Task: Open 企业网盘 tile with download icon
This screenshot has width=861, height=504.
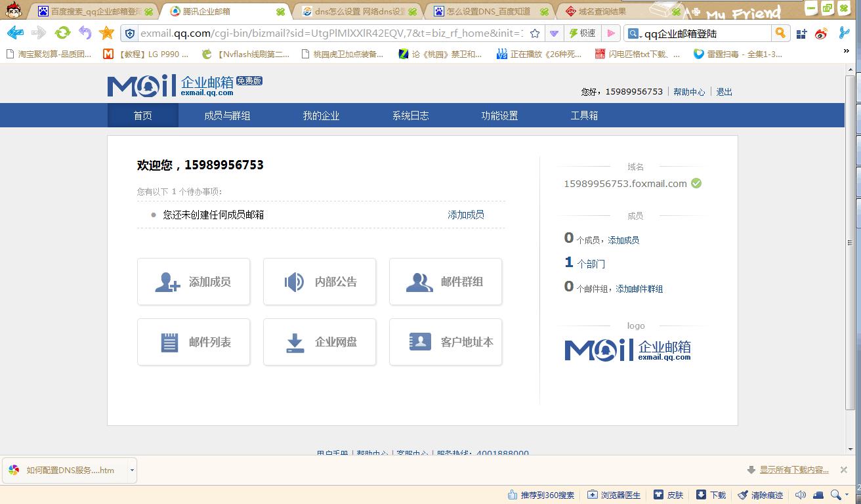Action: 320,342
